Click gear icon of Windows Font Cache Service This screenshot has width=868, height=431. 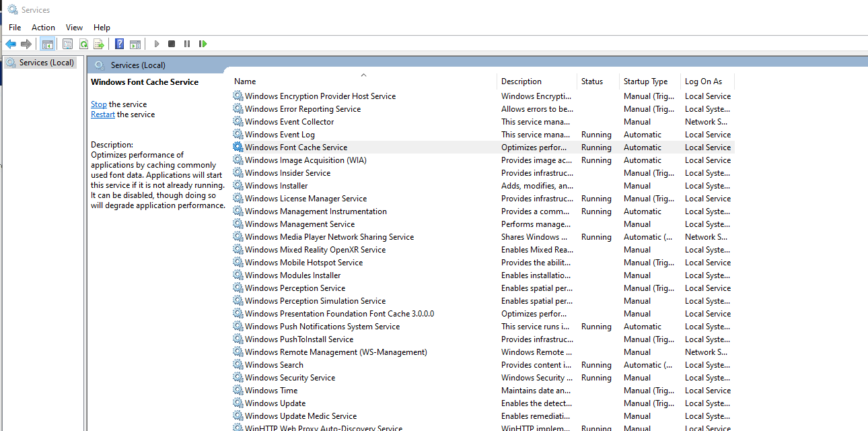(x=238, y=147)
